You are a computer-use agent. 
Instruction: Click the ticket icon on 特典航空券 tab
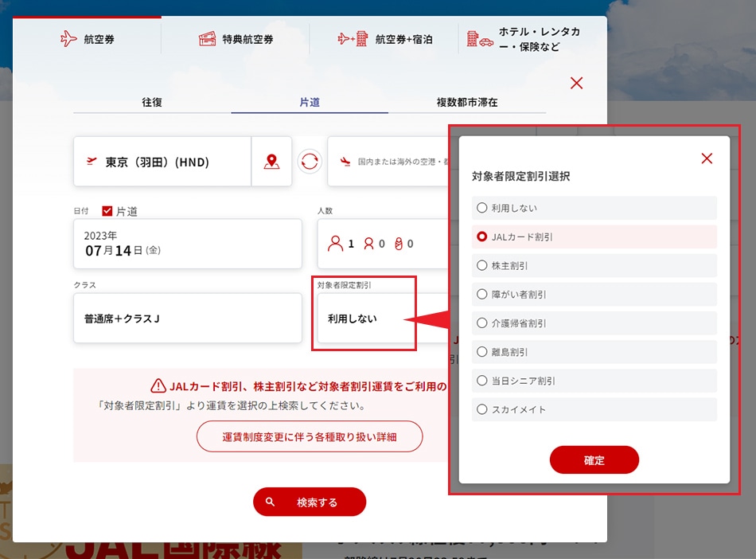coord(208,38)
